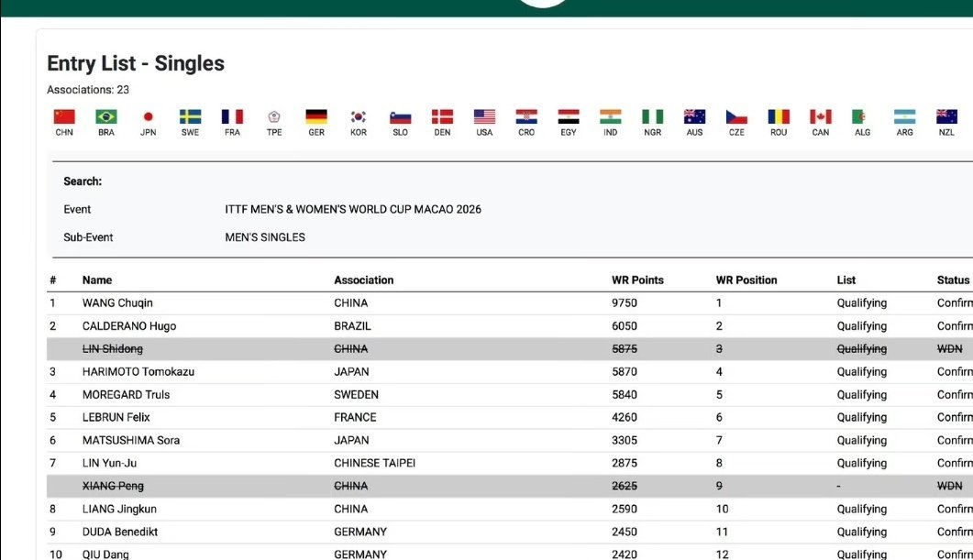
Task: Click the USA flag icon
Action: [484, 117]
